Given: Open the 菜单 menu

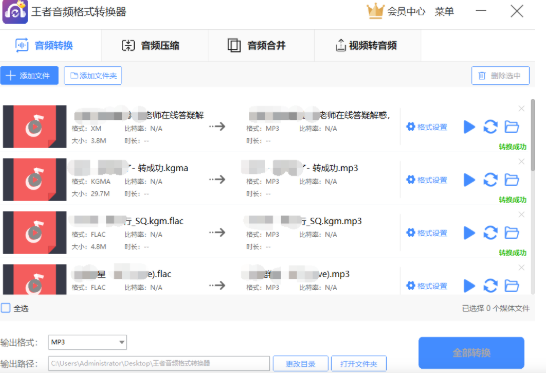Looking at the screenshot, I should pyautogui.click(x=444, y=11).
